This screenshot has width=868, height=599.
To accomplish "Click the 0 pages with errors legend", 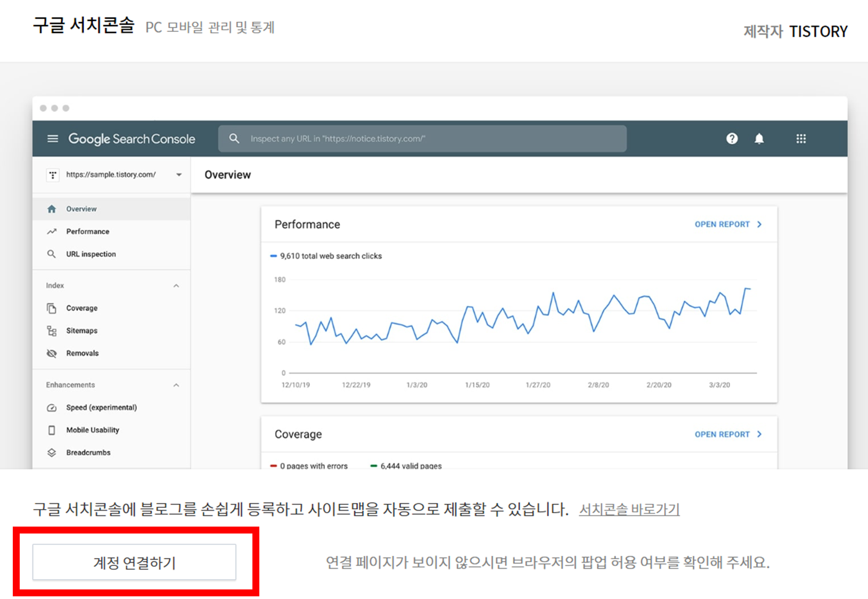I will click(x=309, y=466).
